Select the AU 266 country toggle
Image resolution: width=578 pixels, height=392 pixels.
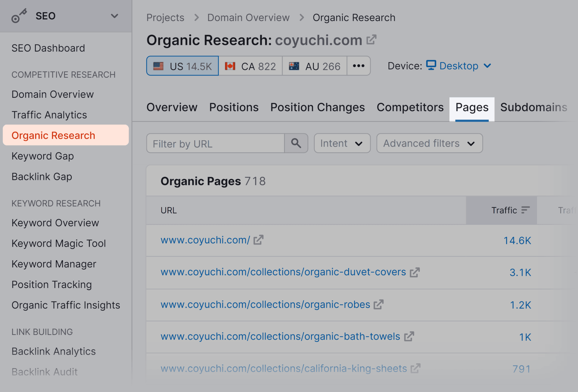pyautogui.click(x=314, y=66)
